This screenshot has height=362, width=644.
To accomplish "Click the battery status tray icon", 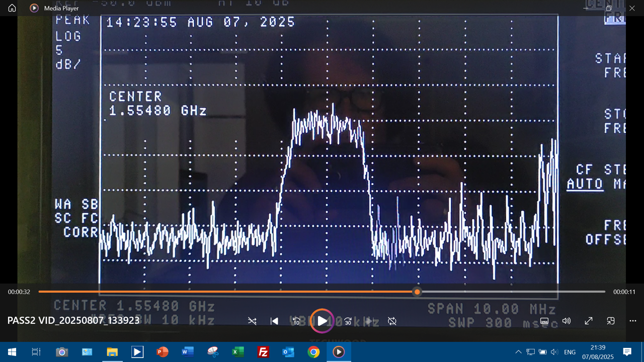I will click(542, 352).
